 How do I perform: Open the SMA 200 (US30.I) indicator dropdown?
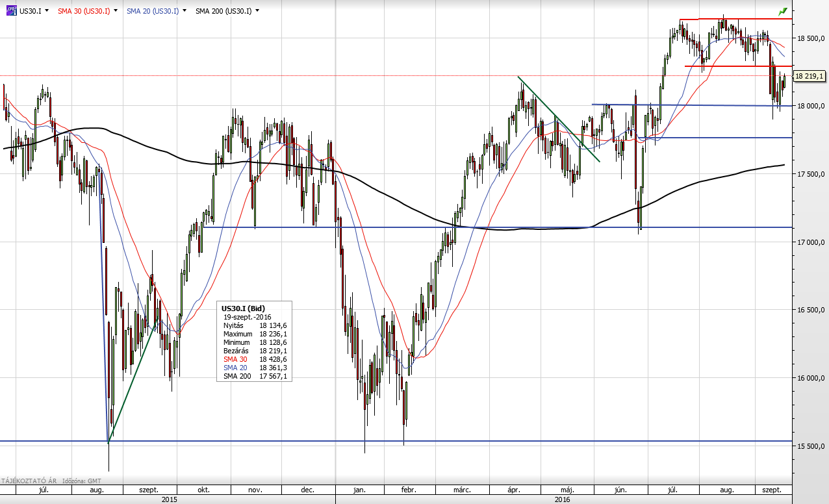pos(257,11)
